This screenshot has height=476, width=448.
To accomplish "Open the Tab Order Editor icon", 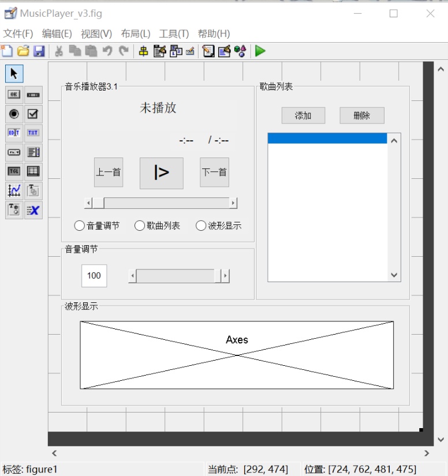I will click(x=176, y=51).
